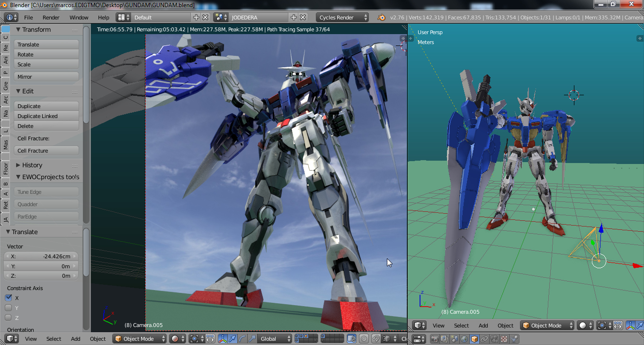Click the screen layout browse icon

[124, 18]
